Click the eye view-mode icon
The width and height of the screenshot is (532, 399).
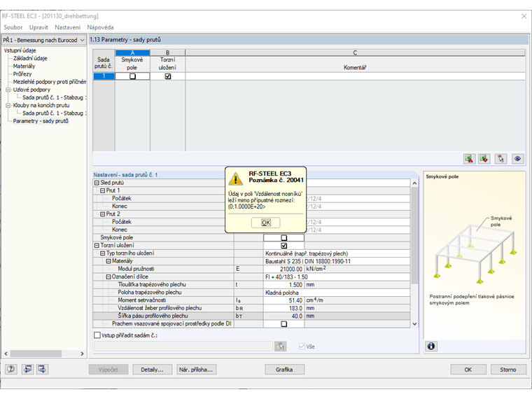point(517,158)
